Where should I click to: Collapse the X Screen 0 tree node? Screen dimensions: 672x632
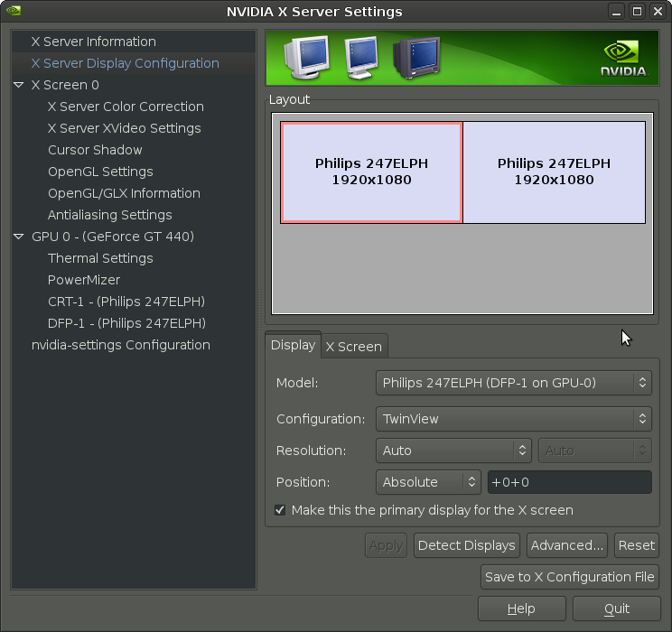click(19, 85)
